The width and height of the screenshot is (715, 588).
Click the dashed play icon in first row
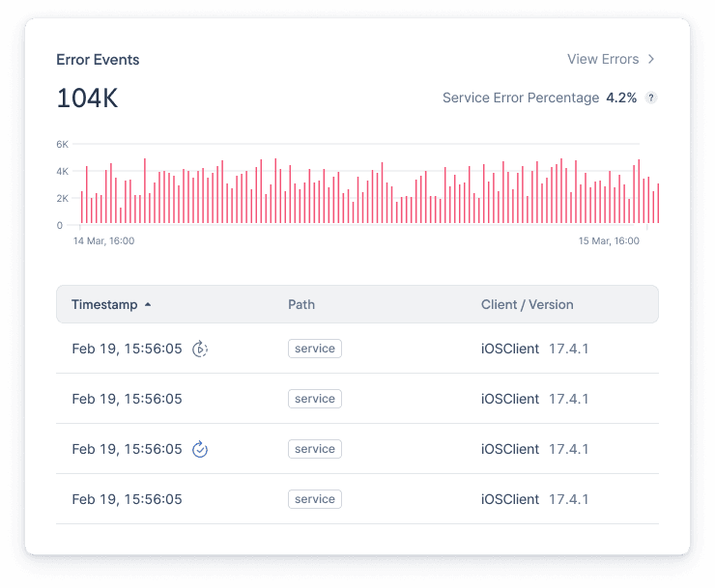[200, 349]
